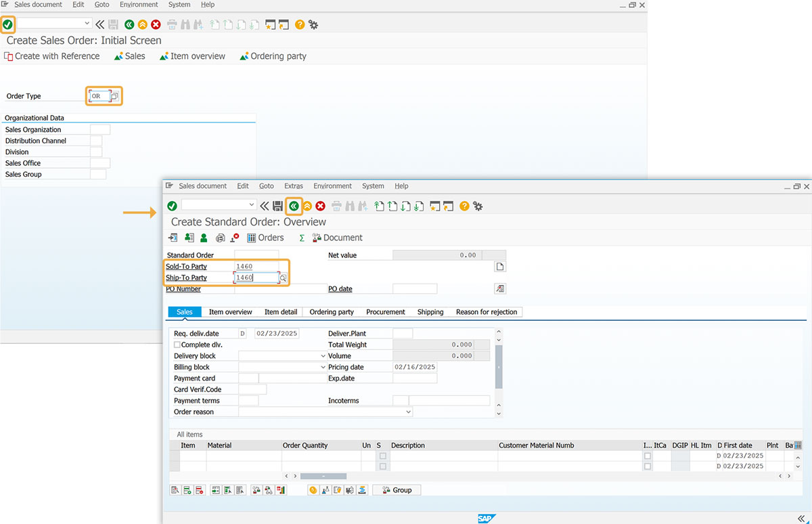
Task: Click icon button beside PO date field
Action: [x=500, y=288]
